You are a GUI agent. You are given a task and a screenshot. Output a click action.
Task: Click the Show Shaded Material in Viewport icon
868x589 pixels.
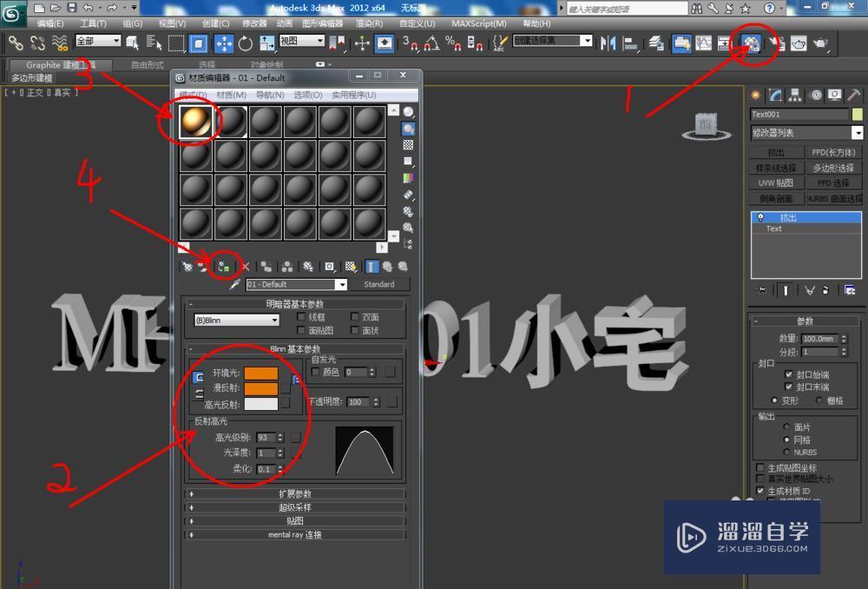(x=349, y=266)
